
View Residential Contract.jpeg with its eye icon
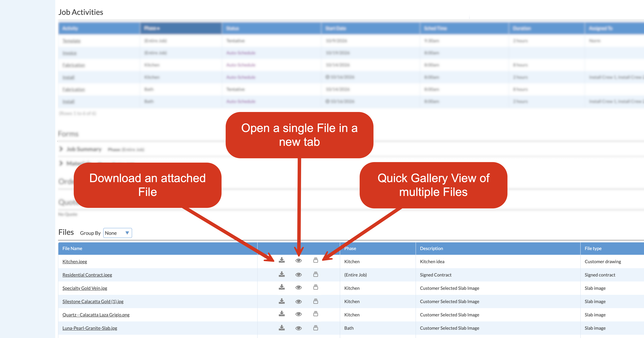(299, 275)
